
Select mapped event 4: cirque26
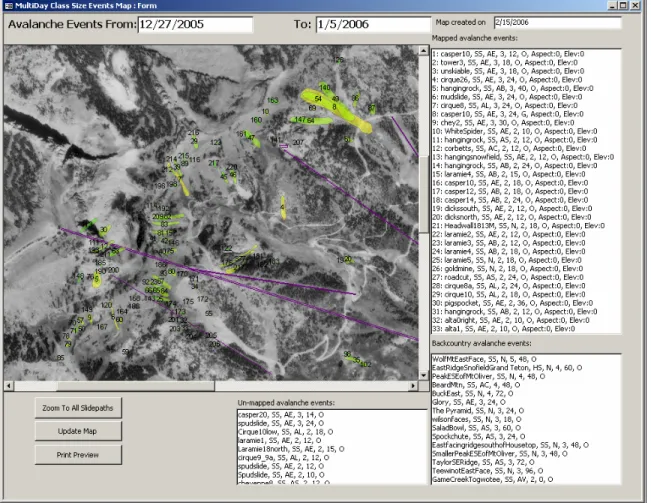click(x=507, y=80)
